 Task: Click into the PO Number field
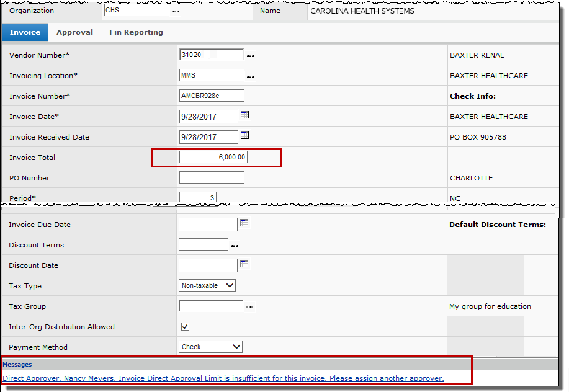point(212,178)
